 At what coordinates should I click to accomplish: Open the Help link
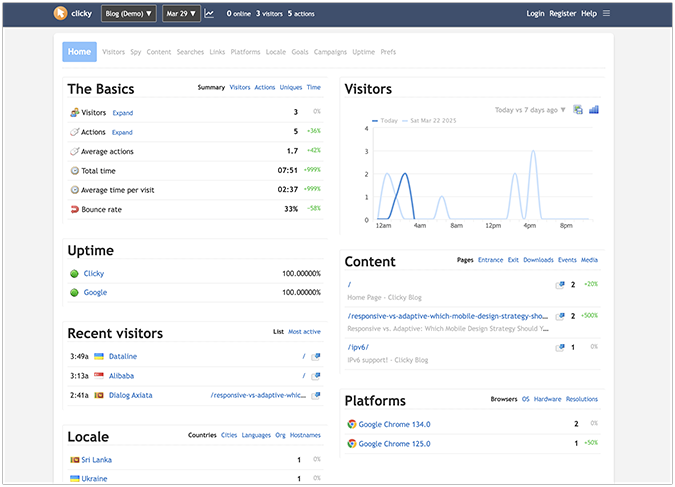click(589, 13)
